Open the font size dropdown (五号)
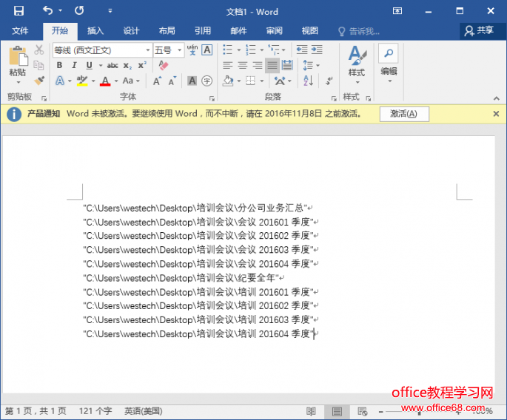 tap(179, 50)
